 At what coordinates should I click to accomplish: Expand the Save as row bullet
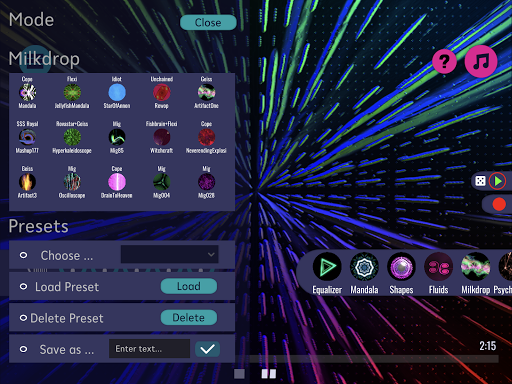(23, 349)
